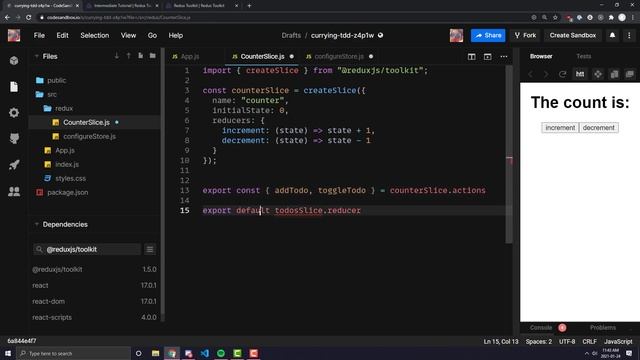Change the CRLF line ending
The height and width of the screenshot is (360, 640).
[x=589, y=342]
